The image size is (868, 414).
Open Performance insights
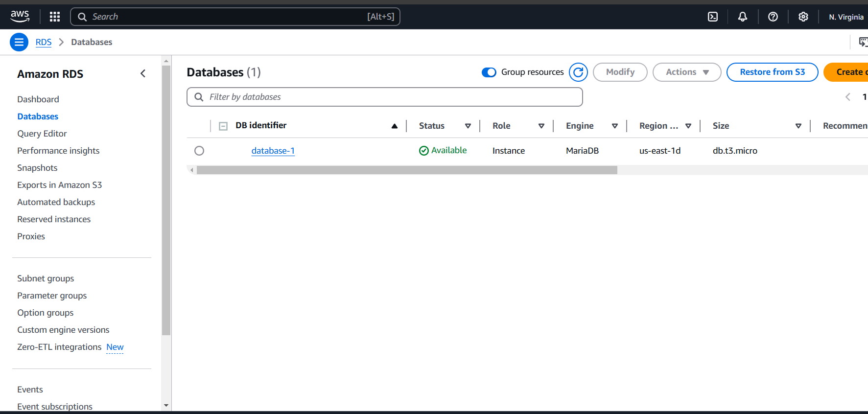[58, 151]
